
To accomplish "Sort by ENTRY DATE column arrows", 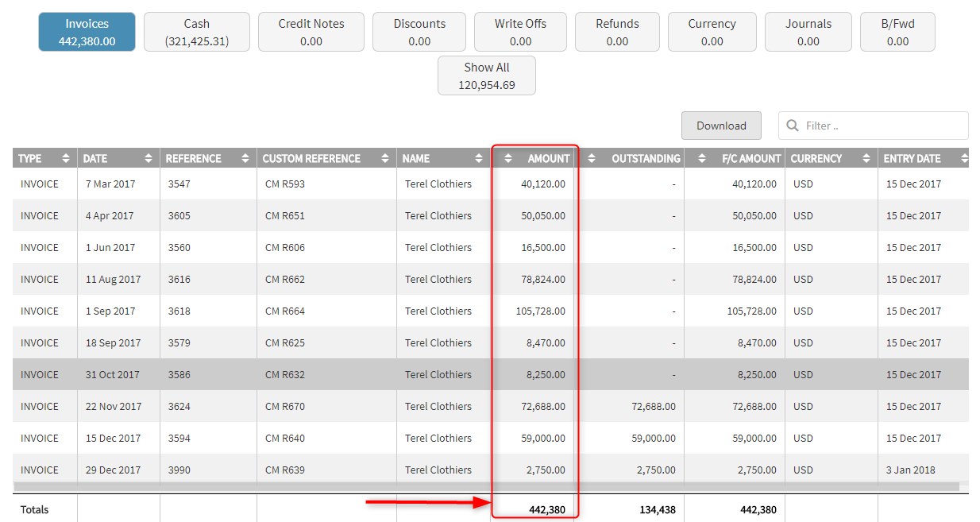I will tap(963, 158).
